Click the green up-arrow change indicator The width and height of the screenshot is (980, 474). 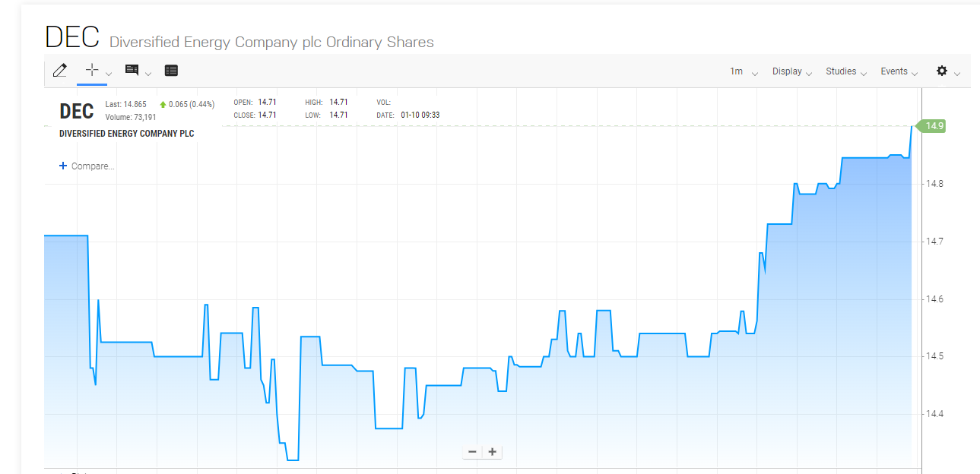[x=163, y=104]
